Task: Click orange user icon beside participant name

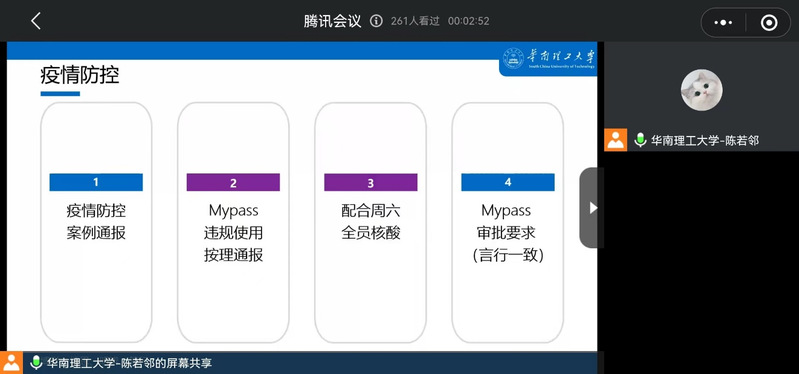Action: coord(616,140)
